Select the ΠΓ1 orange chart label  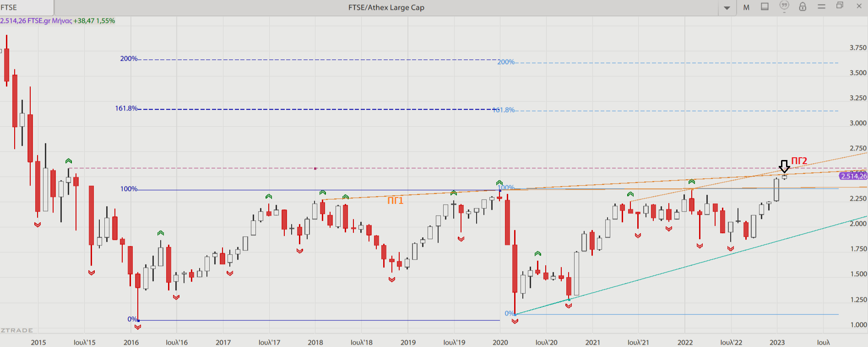396,200
